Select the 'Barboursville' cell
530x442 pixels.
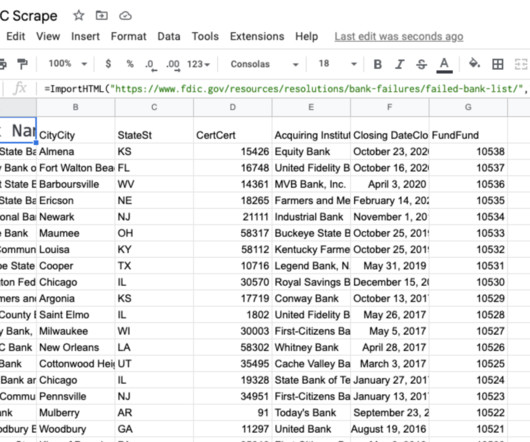point(76,184)
